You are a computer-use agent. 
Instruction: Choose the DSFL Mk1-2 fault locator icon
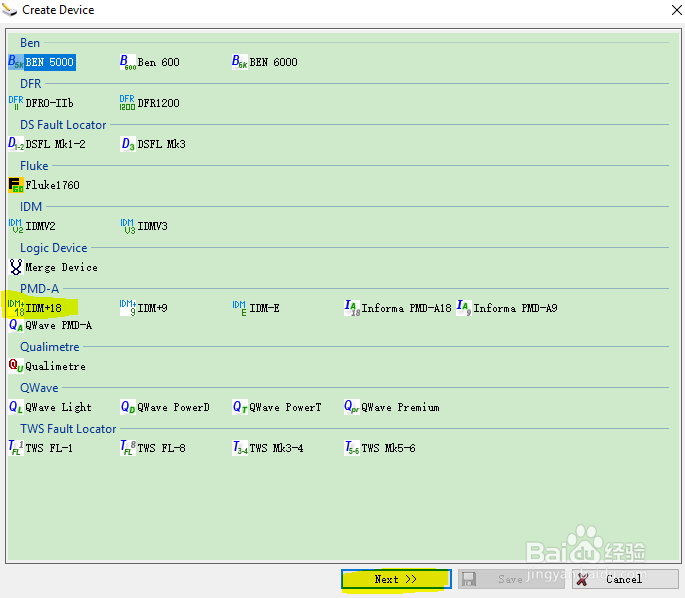coord(16,144)
